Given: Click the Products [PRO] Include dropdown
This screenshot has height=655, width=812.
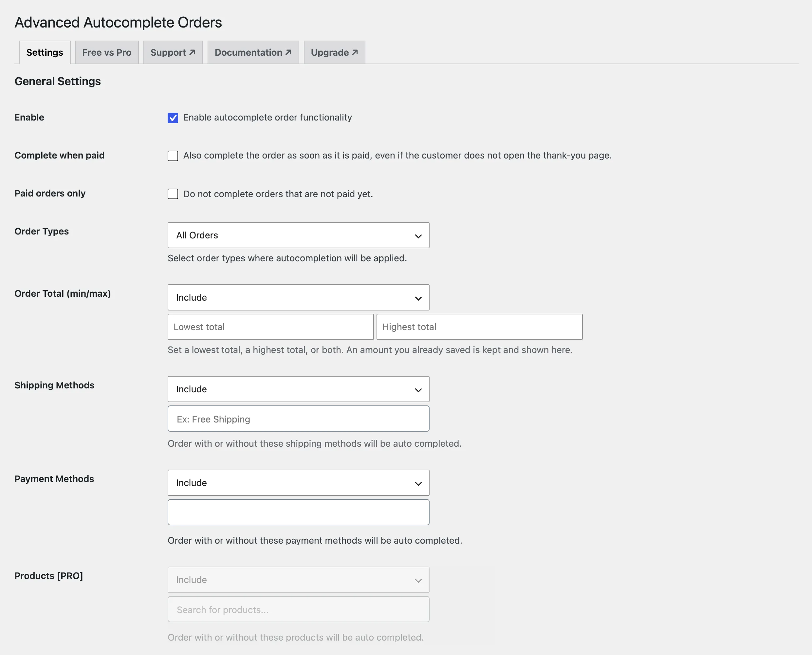Looking at the screenshot, I should 298,580.
